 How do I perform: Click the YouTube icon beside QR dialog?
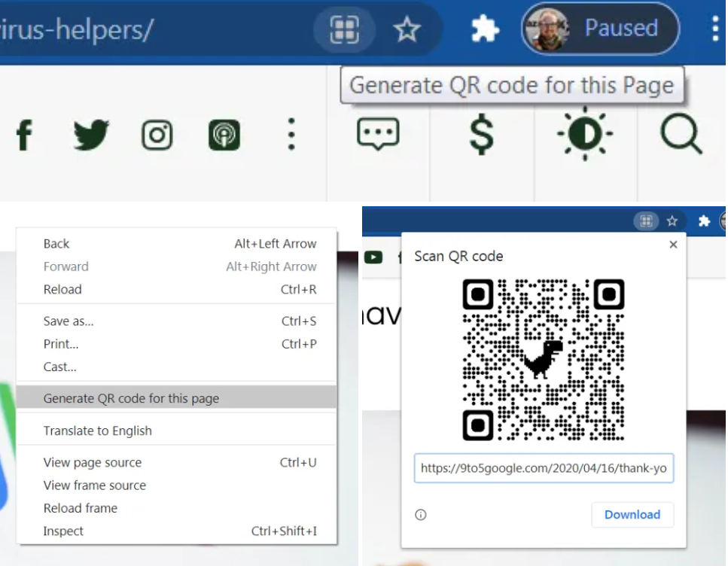(x=373, y=257)
